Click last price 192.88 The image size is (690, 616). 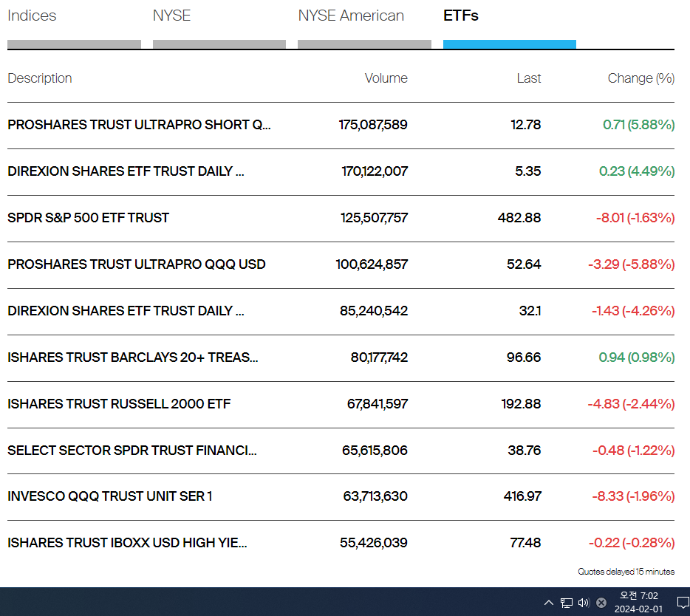(521, 404)
